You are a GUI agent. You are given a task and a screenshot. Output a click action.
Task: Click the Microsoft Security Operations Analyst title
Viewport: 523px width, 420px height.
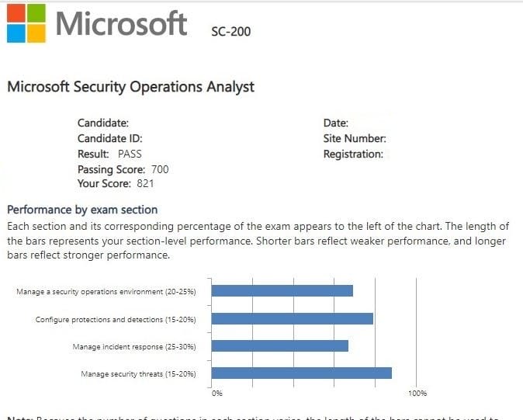[x=130, y=87]
